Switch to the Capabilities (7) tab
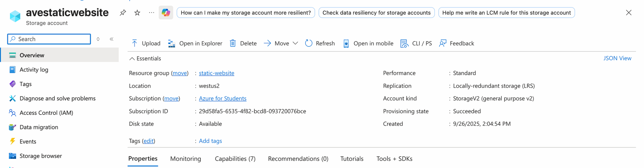 coord(235,159)
